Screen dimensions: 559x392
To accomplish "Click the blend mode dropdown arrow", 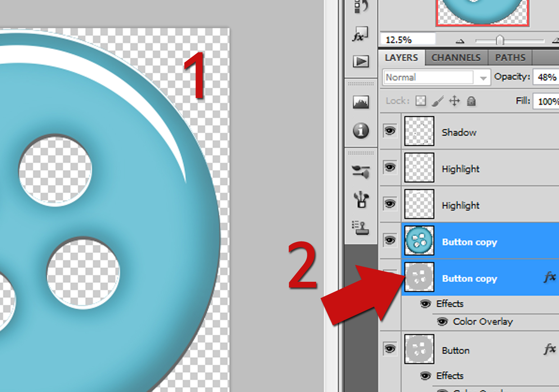I will [483, 78].
